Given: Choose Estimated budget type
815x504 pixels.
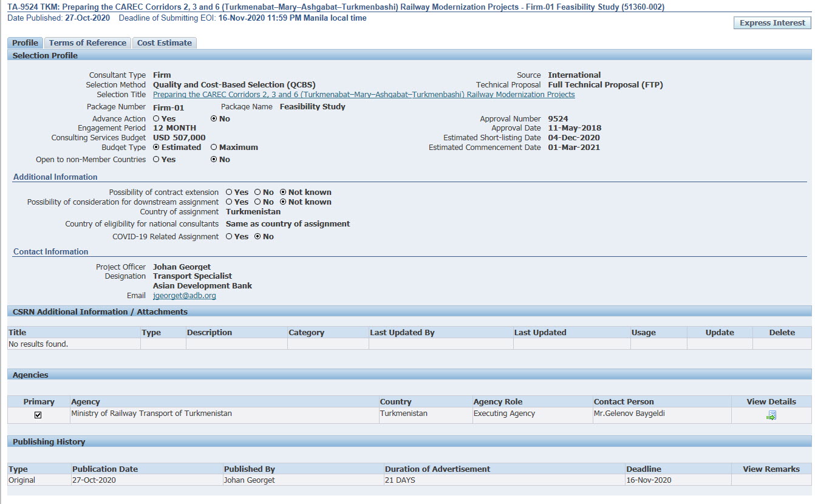Looking at the screenshot, I should click(x=156, y=148).
